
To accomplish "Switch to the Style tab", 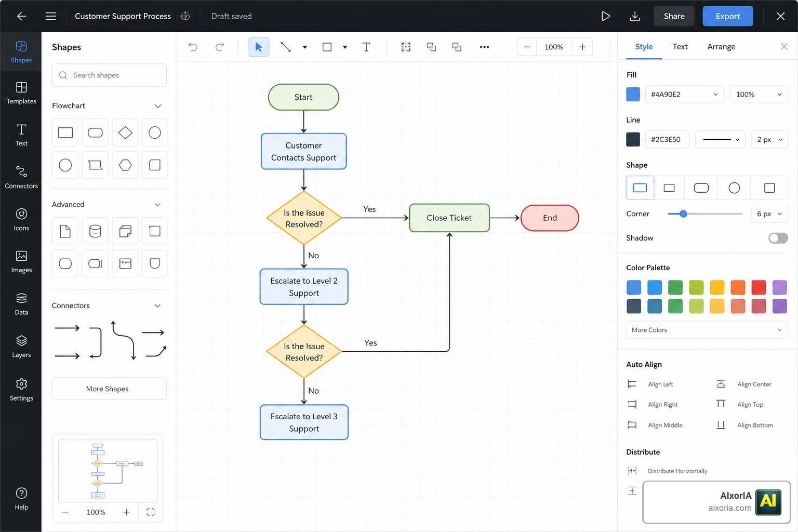I will [x=644, y=47].
